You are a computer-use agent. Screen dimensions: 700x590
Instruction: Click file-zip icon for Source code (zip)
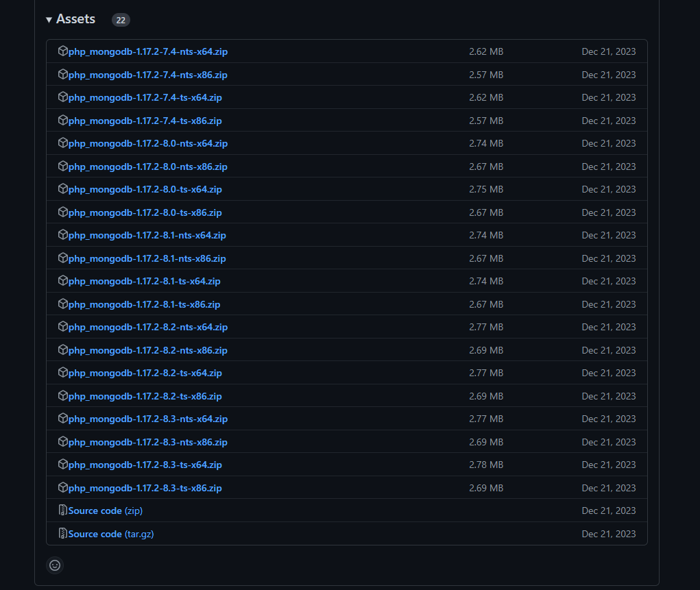point(63,510)
